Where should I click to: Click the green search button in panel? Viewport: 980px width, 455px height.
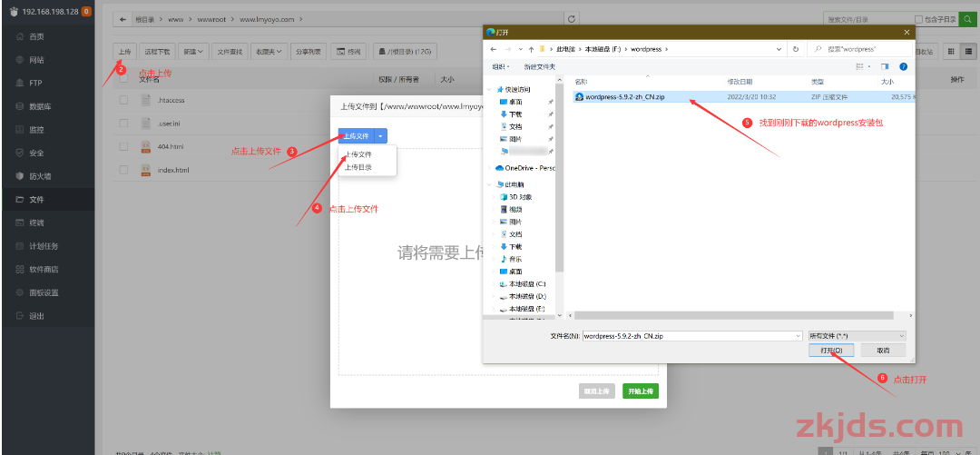[x=967, y=19]
